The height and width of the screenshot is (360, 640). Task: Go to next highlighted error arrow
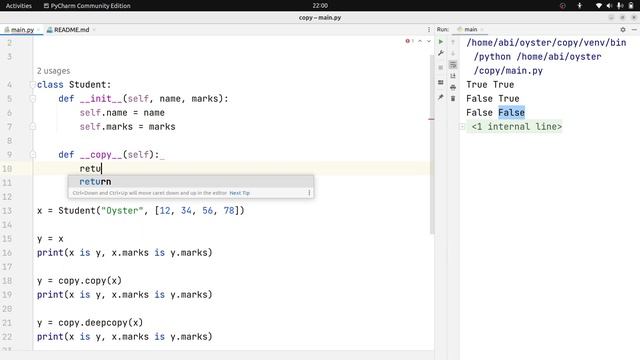click(429, 41)
